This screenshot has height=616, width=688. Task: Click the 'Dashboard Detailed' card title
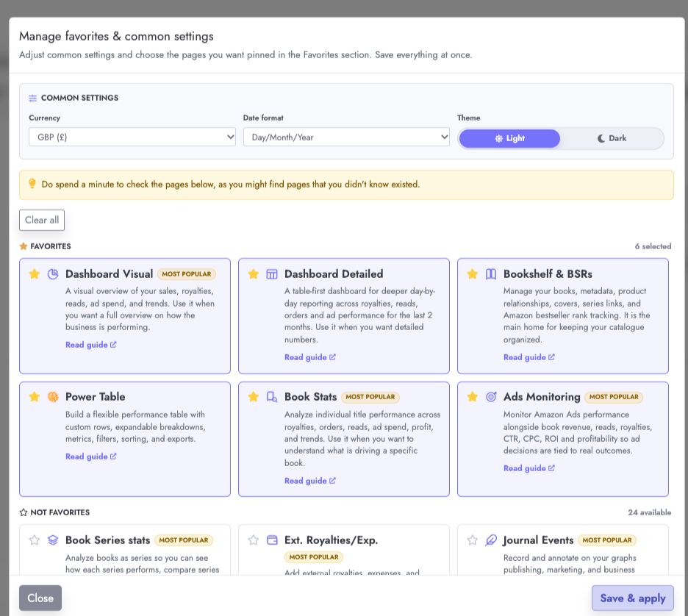[x=334, y=273]
